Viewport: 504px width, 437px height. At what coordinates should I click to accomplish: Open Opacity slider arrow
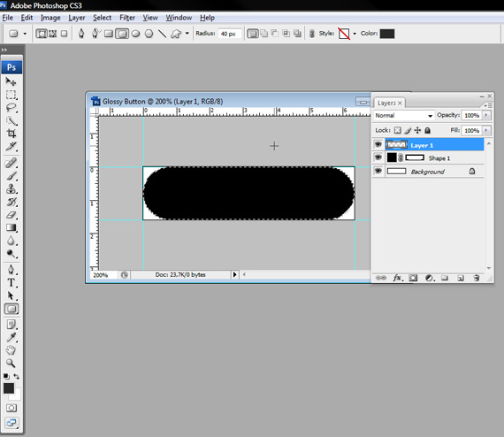click(x=486, y=115)
